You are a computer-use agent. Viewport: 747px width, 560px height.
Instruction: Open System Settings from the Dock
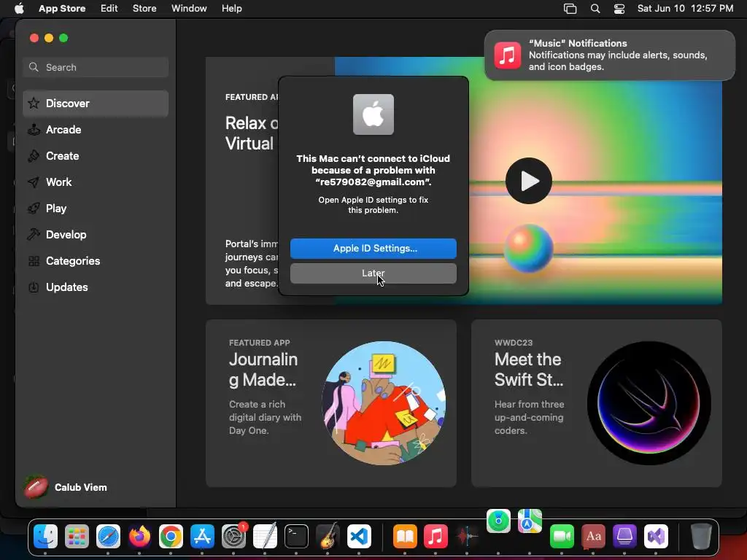click(233, 536)
